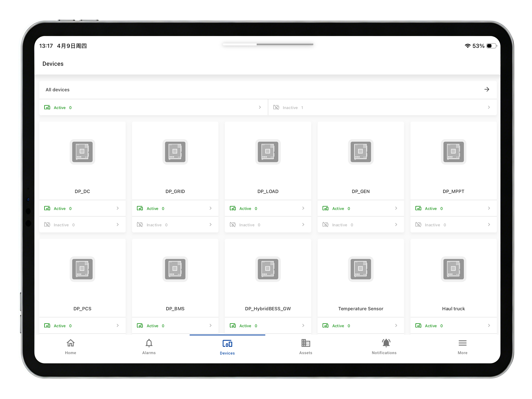
Task: Tap the DP_GEN profile name
Action: 360,191
